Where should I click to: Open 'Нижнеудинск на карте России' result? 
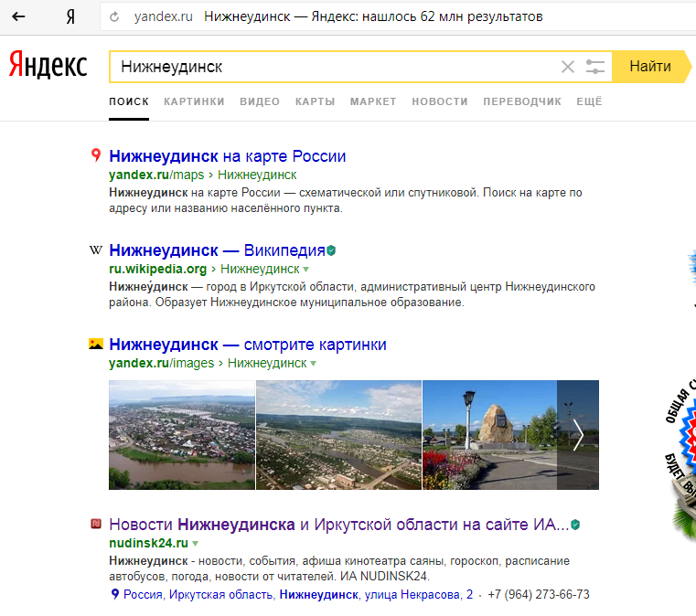(227, 156)
